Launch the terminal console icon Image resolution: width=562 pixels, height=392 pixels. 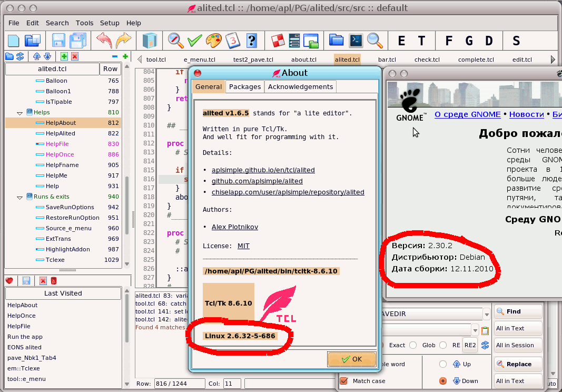point(356,41)
